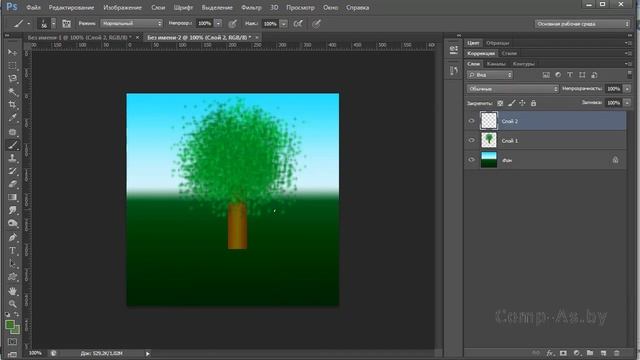Toggle lock image pixels brush icon
Screen dimensions: 640x360
point(511,103)
